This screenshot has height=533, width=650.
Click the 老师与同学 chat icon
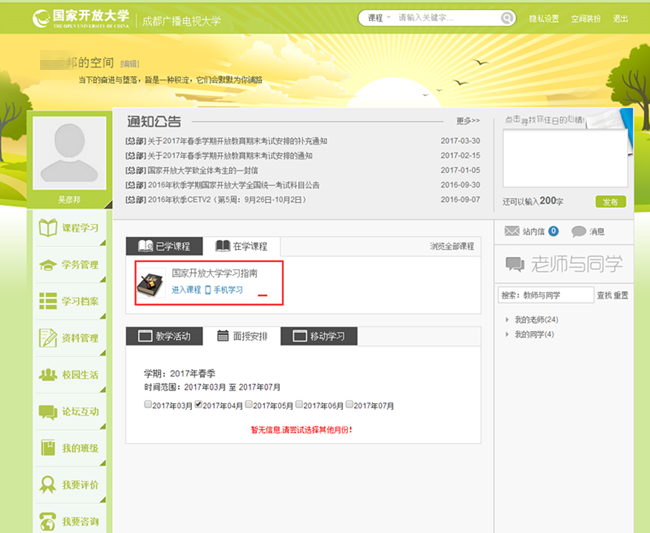click(515, 264)
